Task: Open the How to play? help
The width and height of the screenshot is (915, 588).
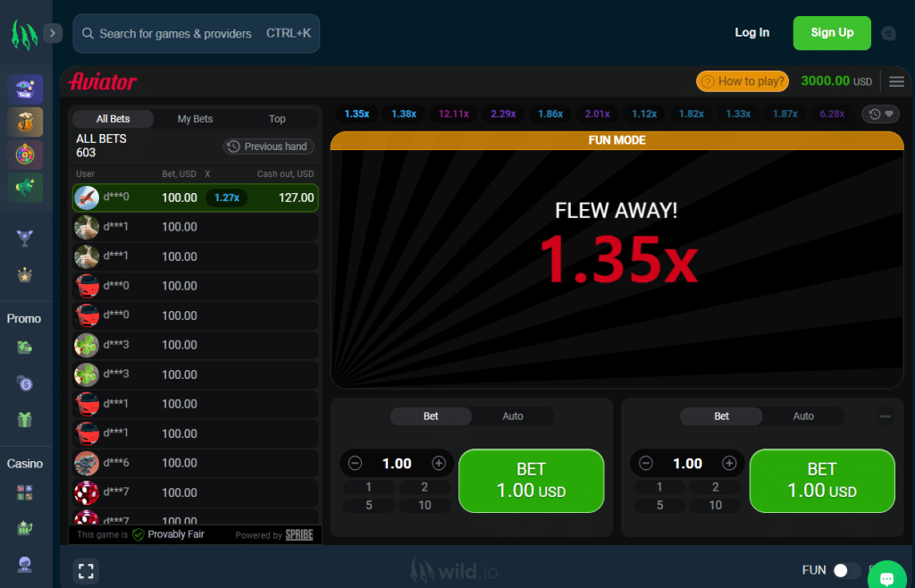Action: pyautogui.click(x=743, y=81)
